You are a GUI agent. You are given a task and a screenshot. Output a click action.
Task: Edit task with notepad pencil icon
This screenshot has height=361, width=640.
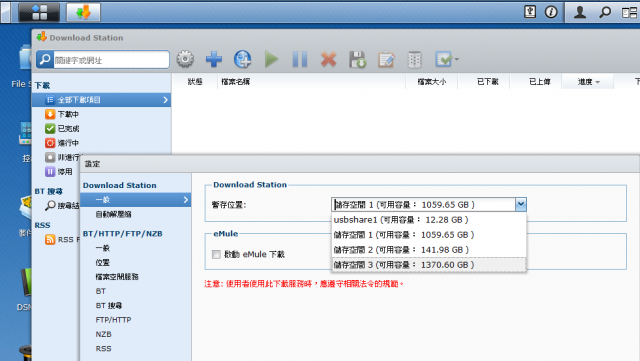386,59
